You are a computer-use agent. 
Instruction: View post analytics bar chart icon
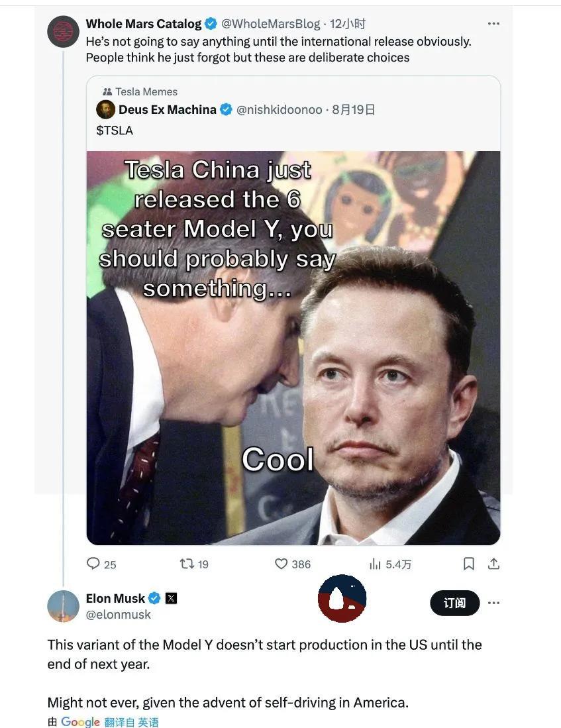pyautogui.click(x=376, y=564)
